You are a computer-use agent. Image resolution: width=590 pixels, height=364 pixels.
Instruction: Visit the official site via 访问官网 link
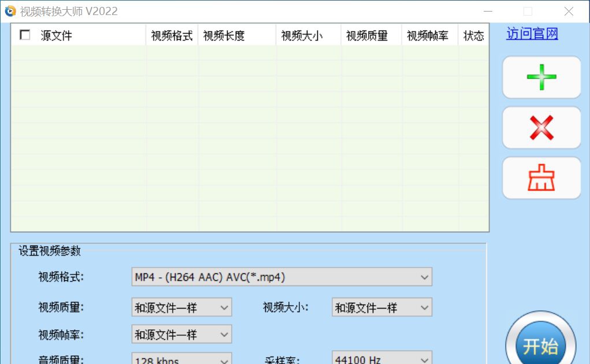(530, 34)
